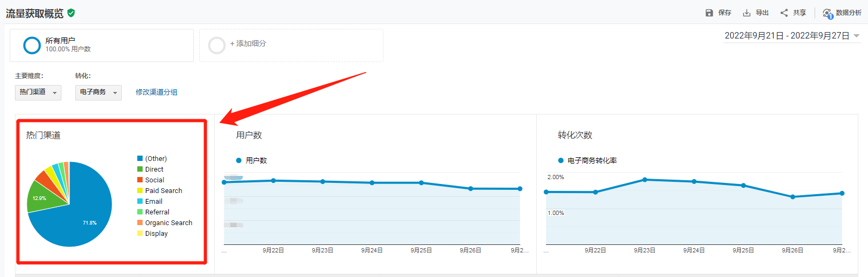Click the 用户数 chart title
The width and height of the screenshot is (868, 277).
(249, 135)
